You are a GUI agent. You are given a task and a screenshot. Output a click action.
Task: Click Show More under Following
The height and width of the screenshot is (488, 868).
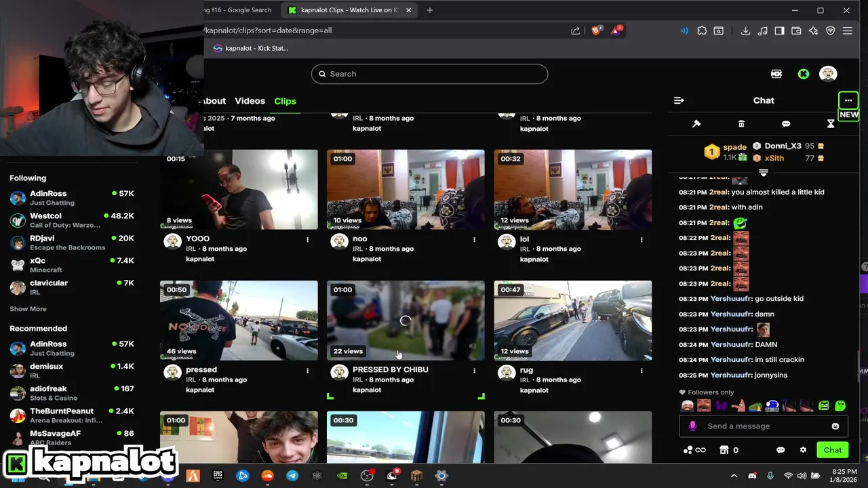(28, 309)
